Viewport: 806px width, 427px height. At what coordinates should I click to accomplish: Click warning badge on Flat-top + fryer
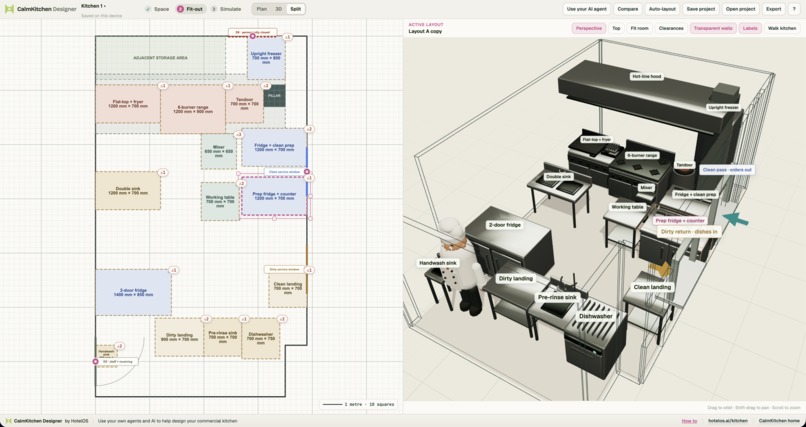click(162, 86)
